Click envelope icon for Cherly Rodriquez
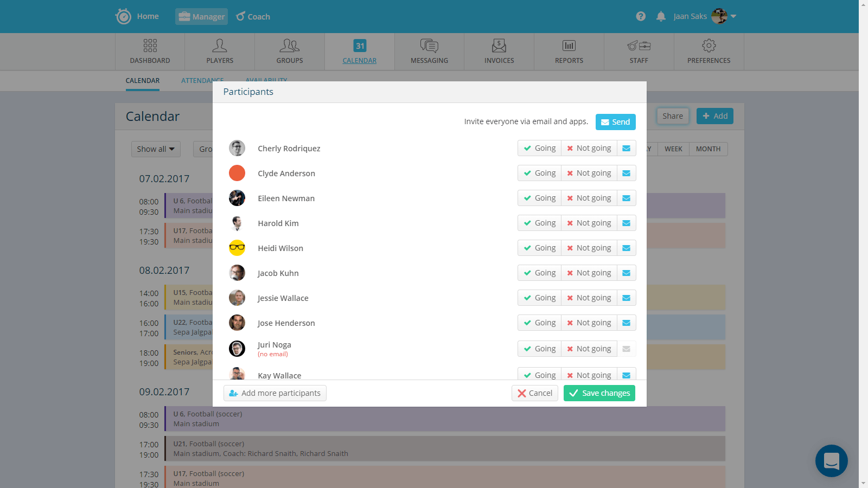 click(626, 148)
